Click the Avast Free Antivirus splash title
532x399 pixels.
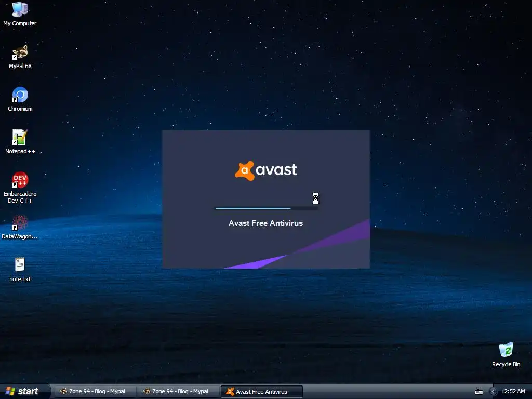[x=265, y=223]
